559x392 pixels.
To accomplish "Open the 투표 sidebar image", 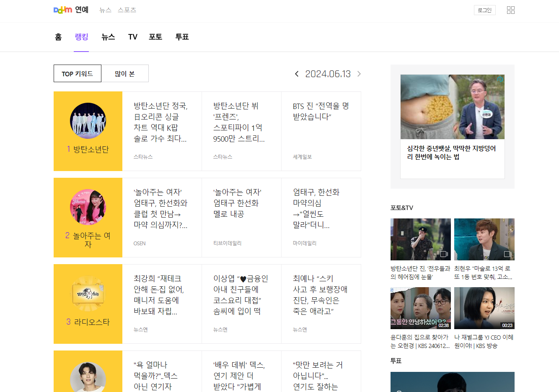I will click(453, 382).
